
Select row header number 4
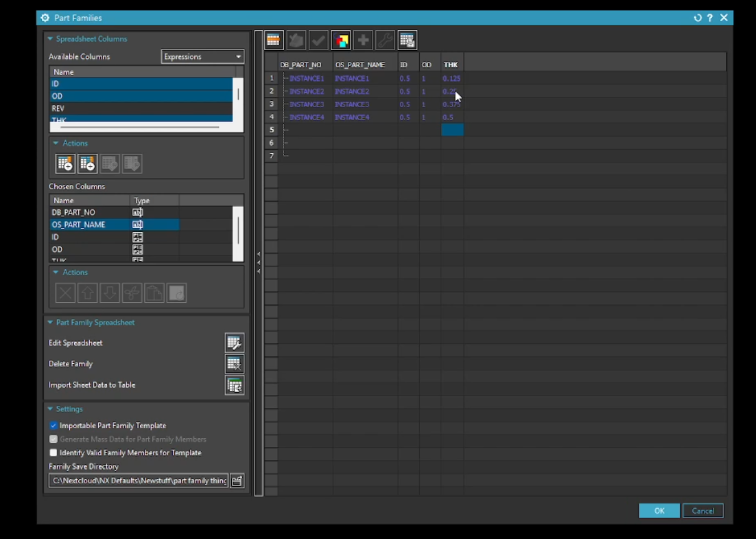pyautogui.click(x=272, y=117)
